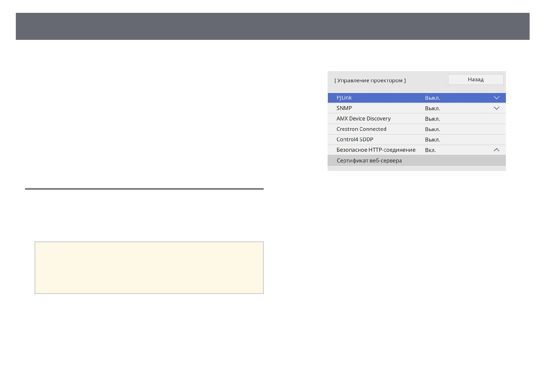Toggle the SNMP Выкл. value
555x392 pixels.
click(432, 108)
